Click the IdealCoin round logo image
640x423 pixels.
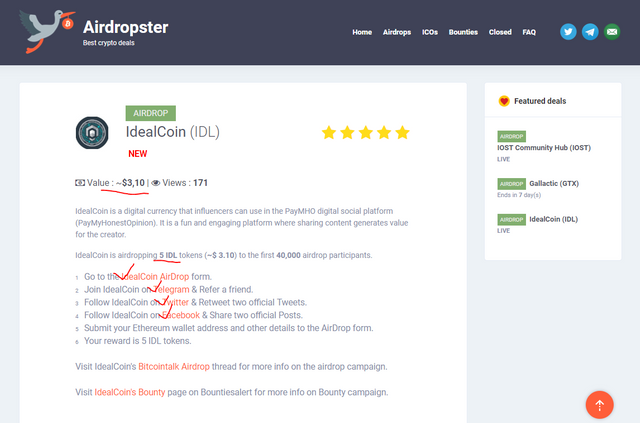tap(92, 133)
